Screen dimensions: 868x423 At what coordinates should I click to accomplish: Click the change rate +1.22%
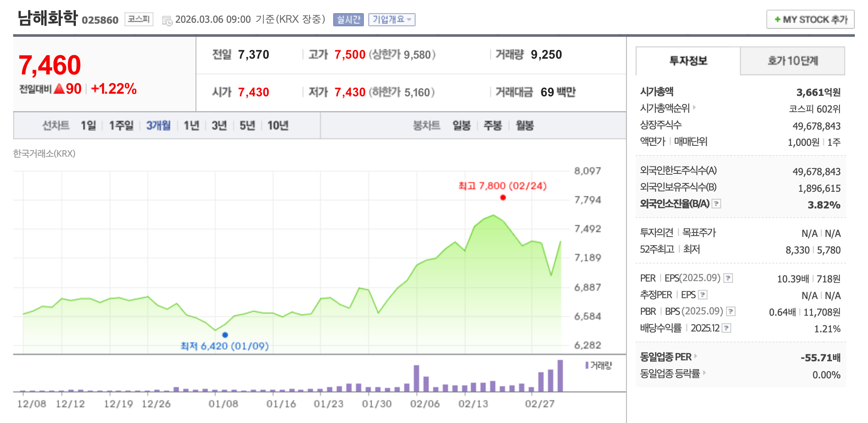click(x=114, y=89)
